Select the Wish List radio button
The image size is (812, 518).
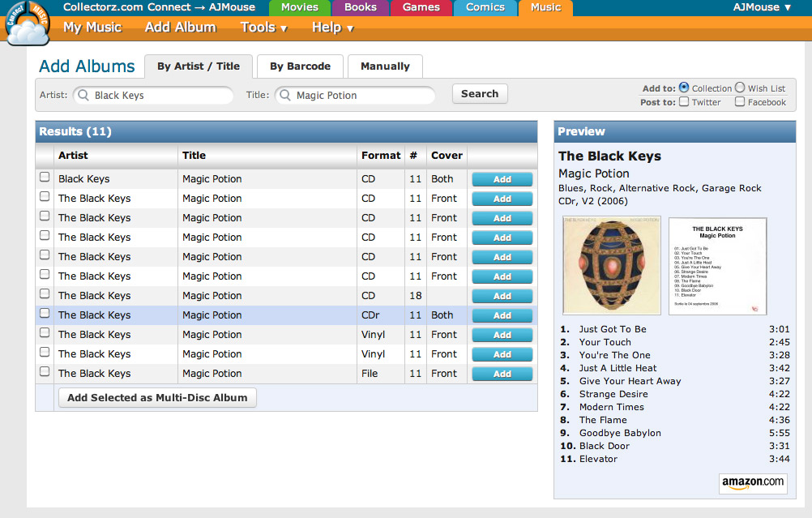[x=740, y=88]
